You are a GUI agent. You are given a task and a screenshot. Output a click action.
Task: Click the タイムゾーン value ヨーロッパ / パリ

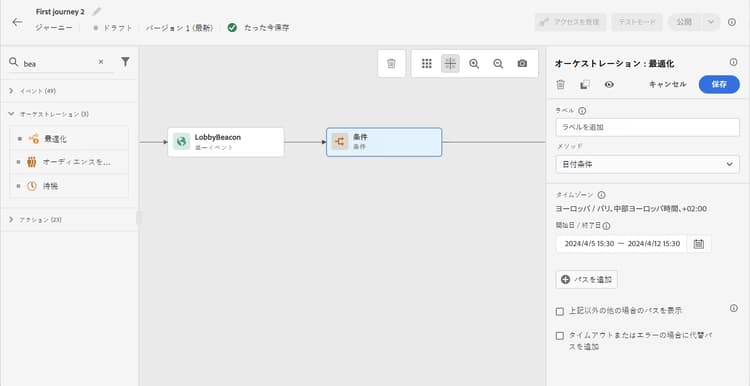pos(631,209)
